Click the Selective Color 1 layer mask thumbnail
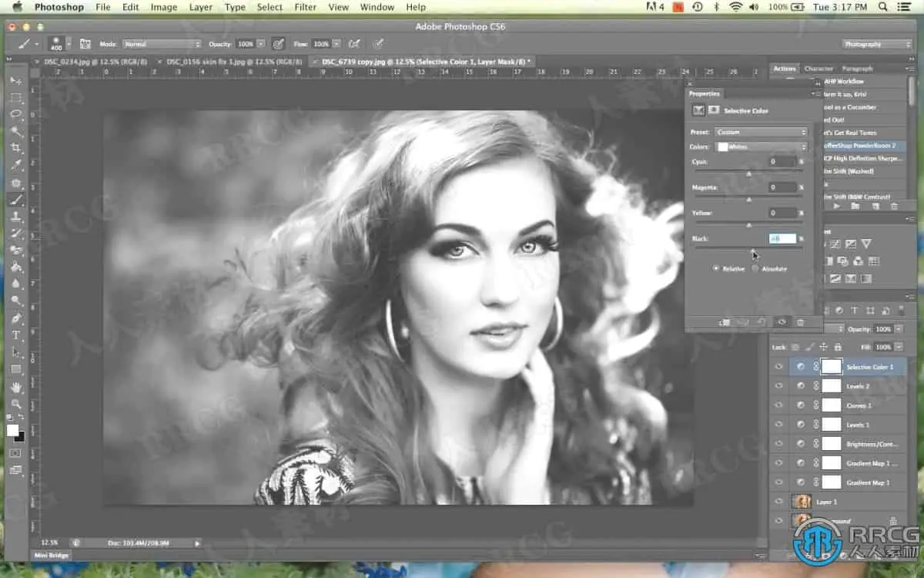The image size is (924, 578). click(x=832, y=367)
